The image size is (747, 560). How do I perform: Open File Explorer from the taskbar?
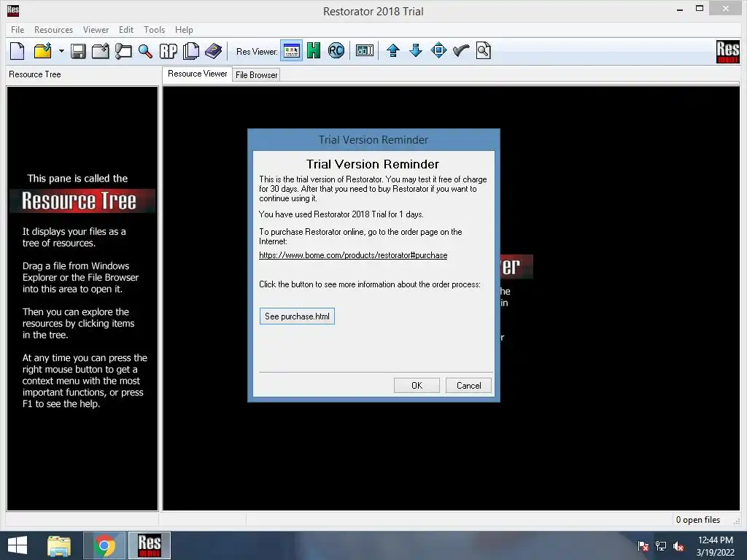[x=59, y=545]
